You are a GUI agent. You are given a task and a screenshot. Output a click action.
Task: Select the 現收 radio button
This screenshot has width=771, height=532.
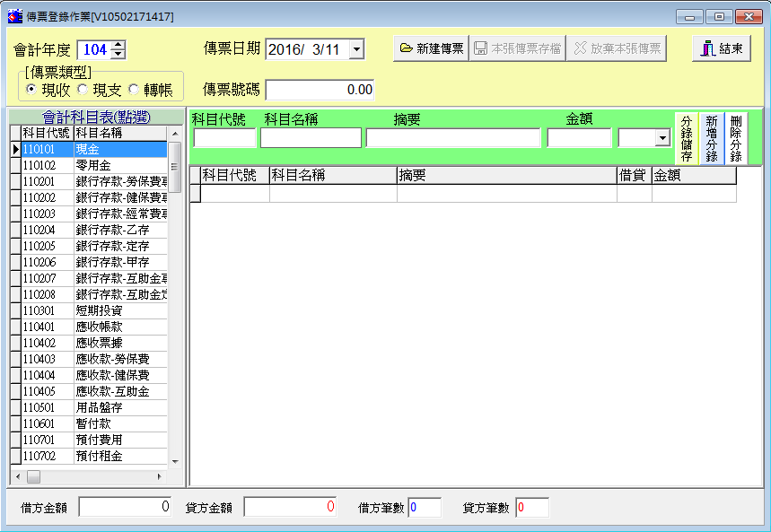[32, 90]
